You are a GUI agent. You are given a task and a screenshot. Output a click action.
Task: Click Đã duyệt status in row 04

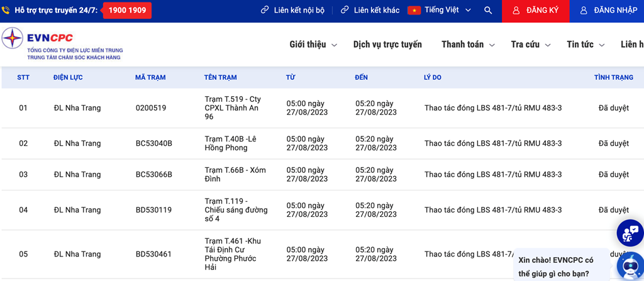coord(614,210)
